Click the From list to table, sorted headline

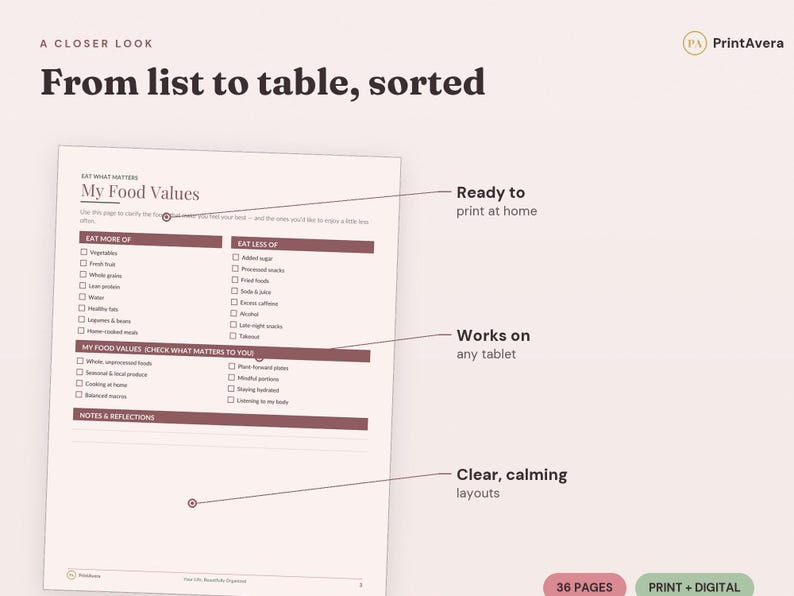(x=262, y=82)
